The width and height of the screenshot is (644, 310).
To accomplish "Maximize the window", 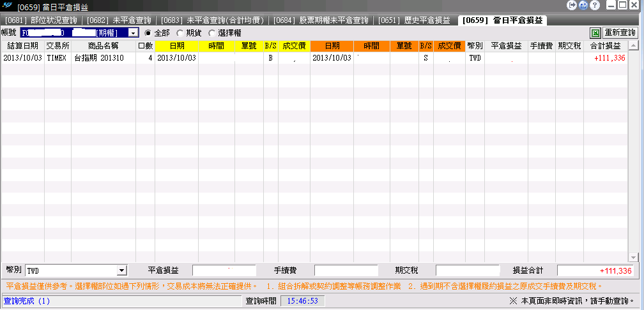I will (x=623, y=5).
